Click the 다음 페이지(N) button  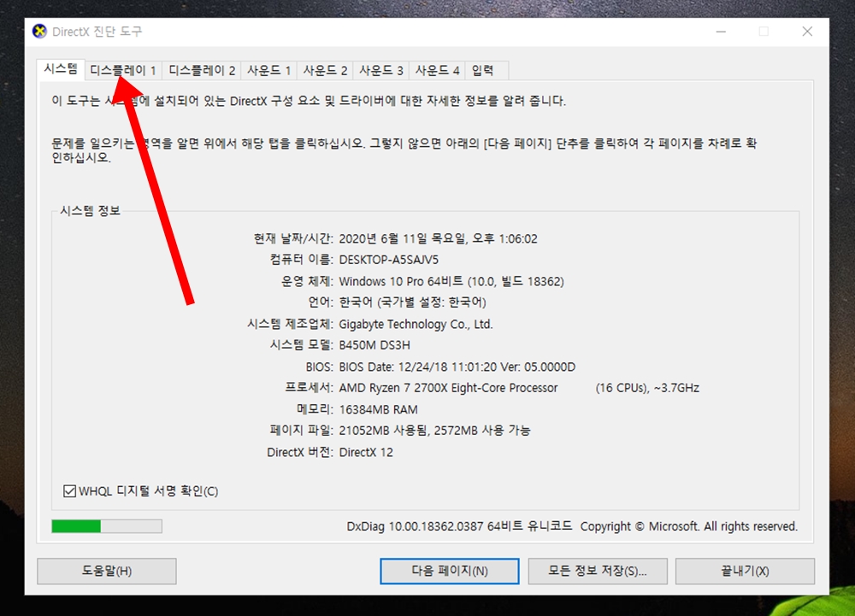[450, 571]
